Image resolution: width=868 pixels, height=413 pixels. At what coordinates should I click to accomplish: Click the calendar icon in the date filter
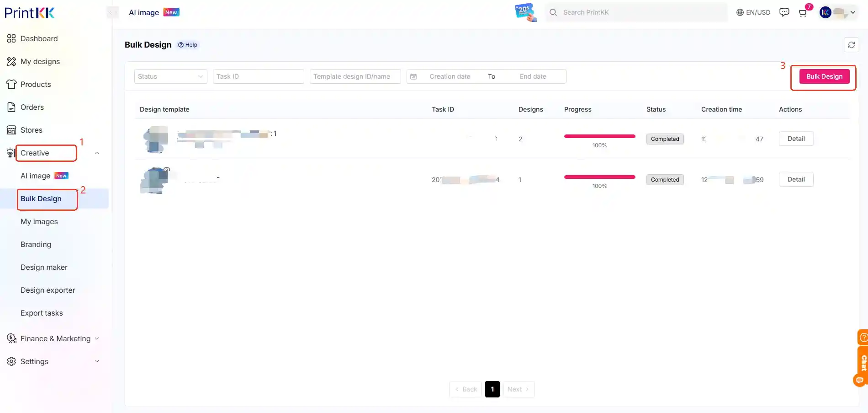point(413,76)
